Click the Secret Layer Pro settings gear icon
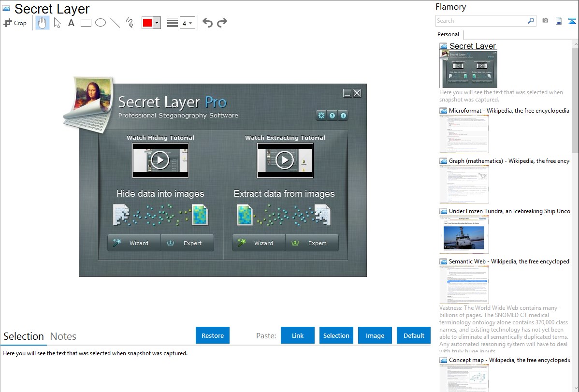 pyautogui.click(x=321, y=116)
